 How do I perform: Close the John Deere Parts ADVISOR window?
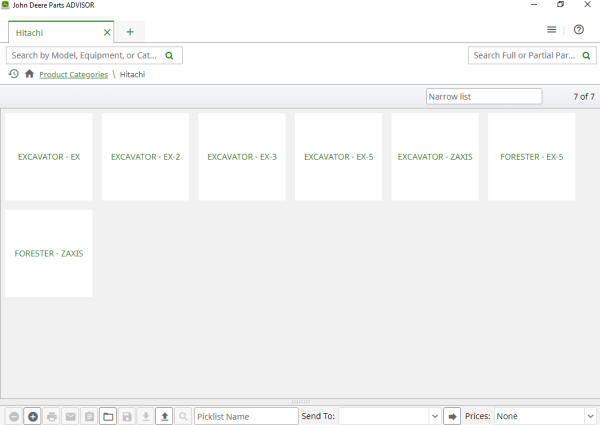(x=587, y=5)
